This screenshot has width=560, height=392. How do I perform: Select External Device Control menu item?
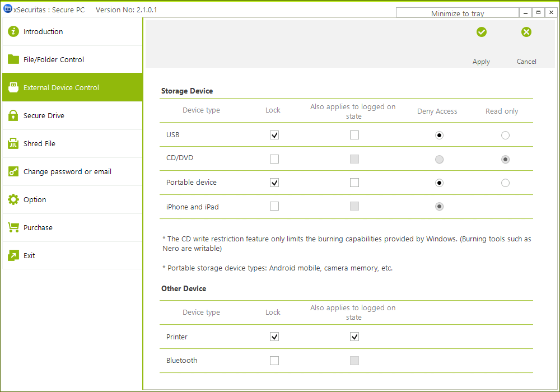72,87
